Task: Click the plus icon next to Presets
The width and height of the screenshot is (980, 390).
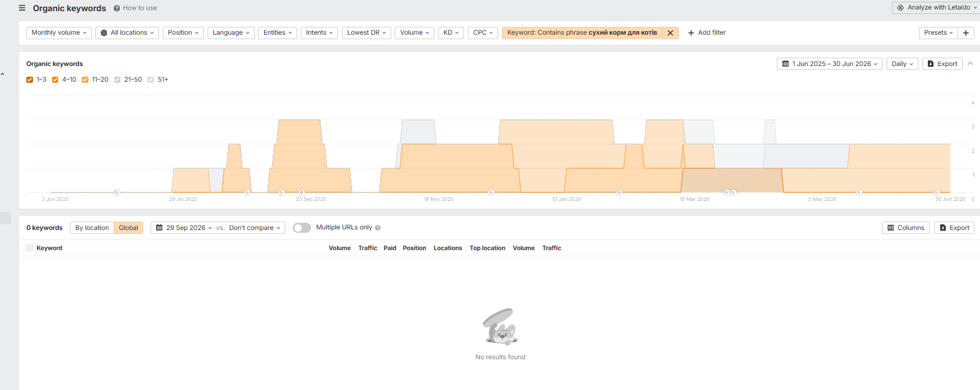Action: click(966, 33)
